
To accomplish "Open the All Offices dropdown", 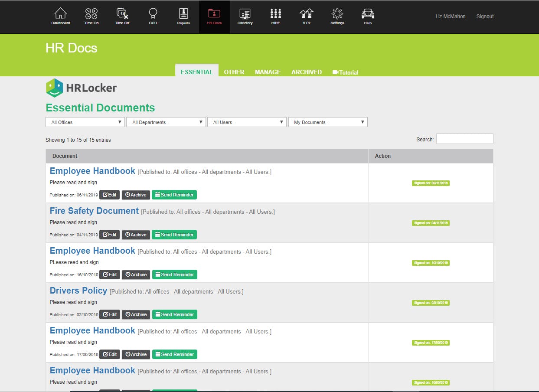I will (x=85, y=122).
